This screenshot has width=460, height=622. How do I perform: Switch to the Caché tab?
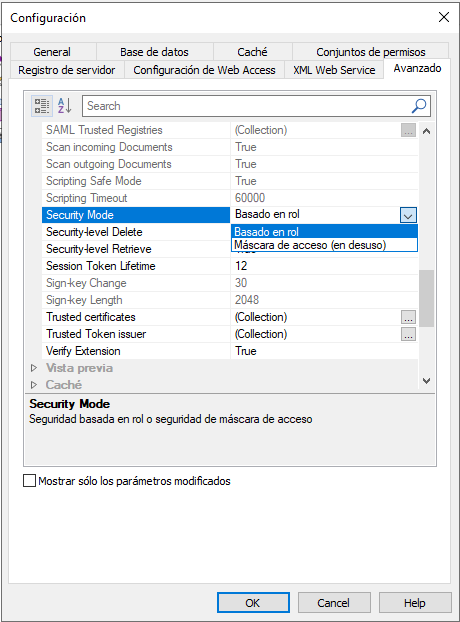pyautogui.click(x=252, y=52)
